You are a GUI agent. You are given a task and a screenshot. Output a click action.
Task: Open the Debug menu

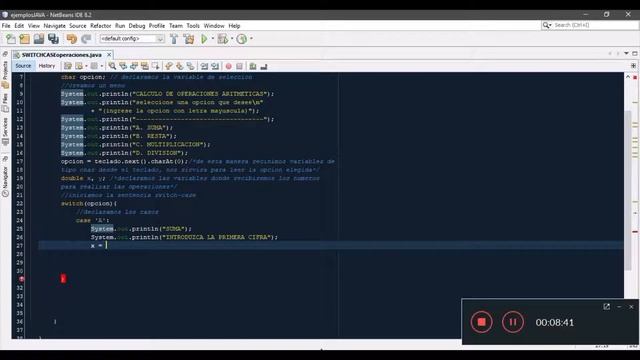[137, 26]
